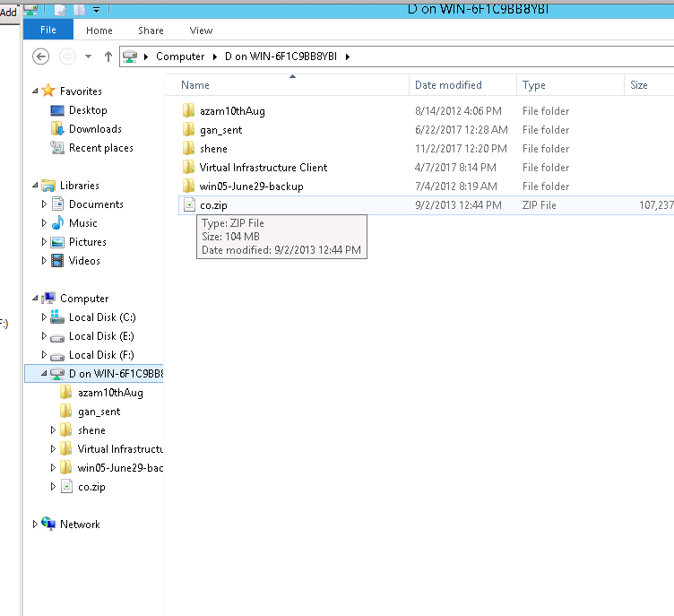Click Computer in the address bar breadcrumb
The image size is (674, 616).
coord(180,56)
